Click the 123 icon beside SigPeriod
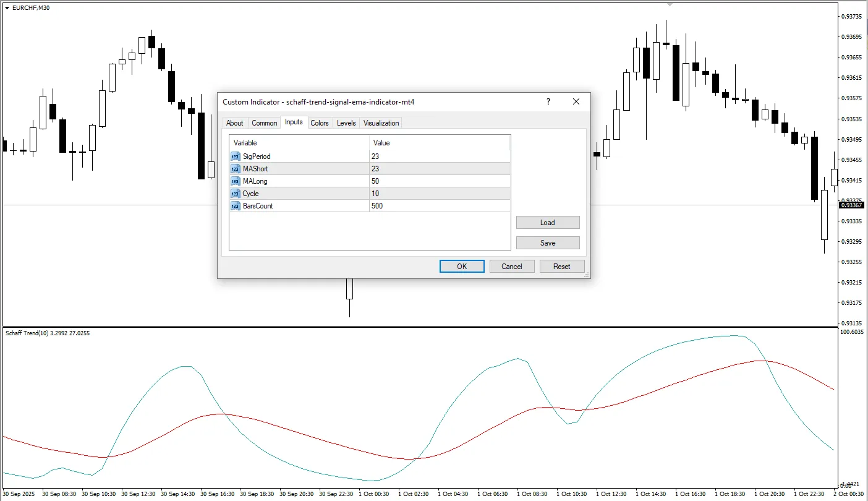 tap(235, 156)
